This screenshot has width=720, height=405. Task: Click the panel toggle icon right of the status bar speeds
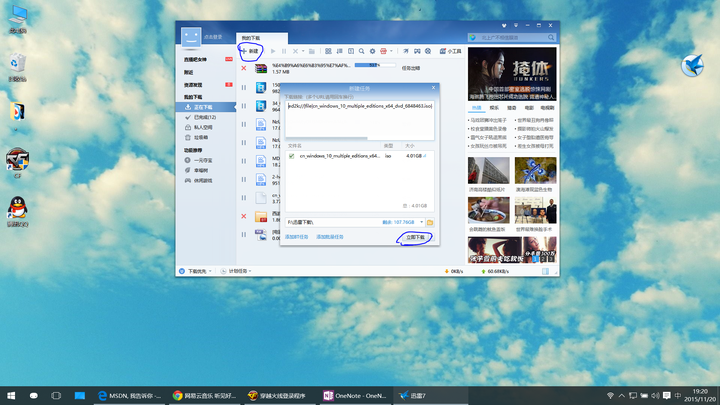545,271
